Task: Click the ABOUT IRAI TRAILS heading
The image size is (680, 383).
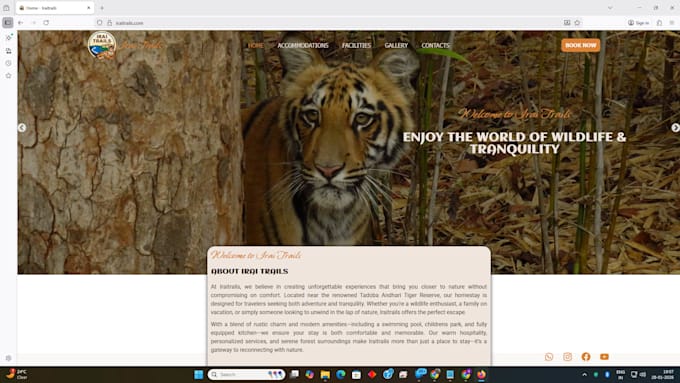Action: [x=249, y=272]
